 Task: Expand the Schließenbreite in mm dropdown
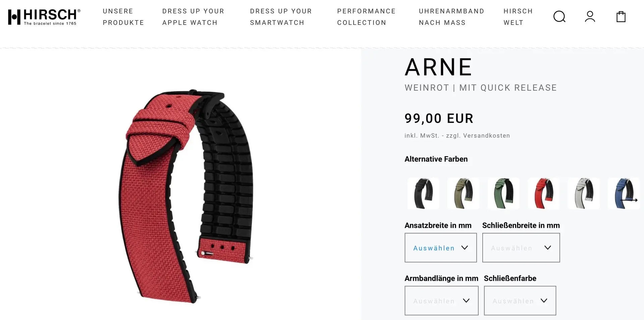tap(521, 248)
